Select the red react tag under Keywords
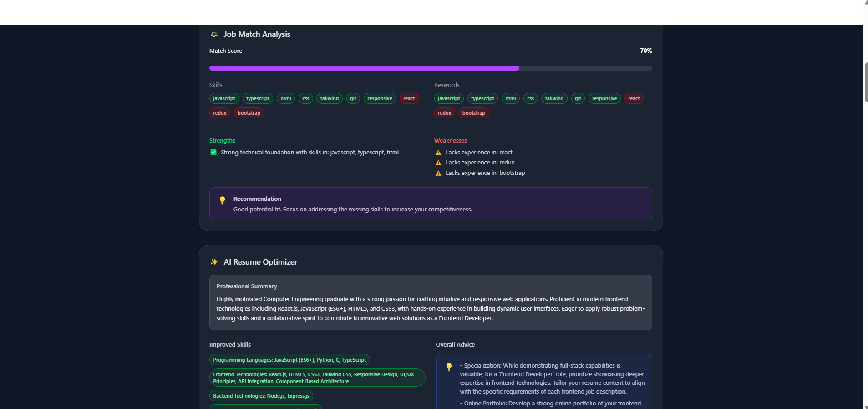This screenshot has width=868, height=409. (634, 98)
